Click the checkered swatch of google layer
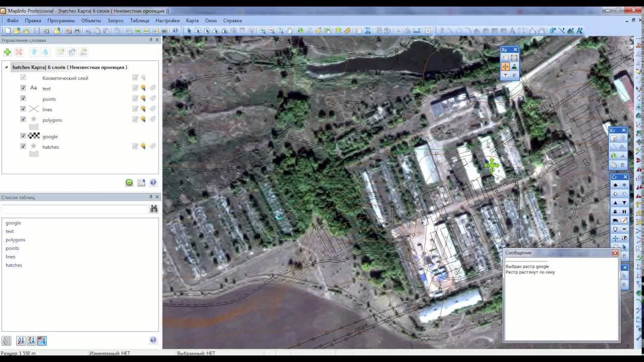Viewport: 644px width, 362px height. (x=34, y=136)
